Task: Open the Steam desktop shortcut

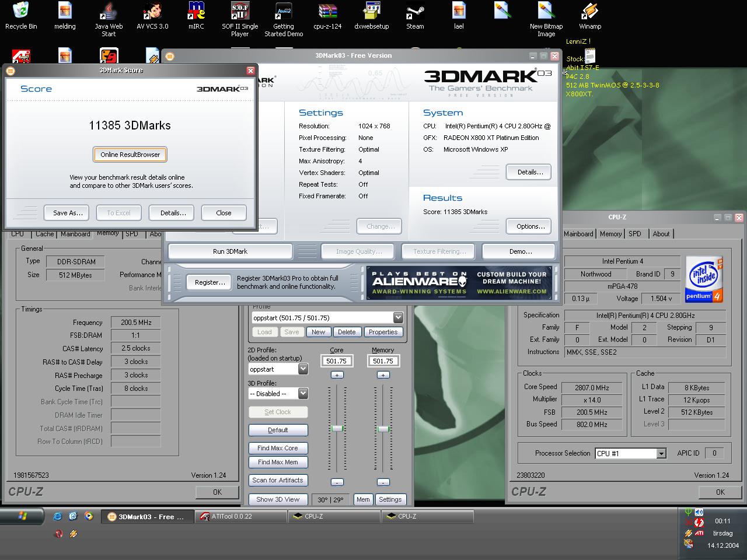Action: pos(415,12)
